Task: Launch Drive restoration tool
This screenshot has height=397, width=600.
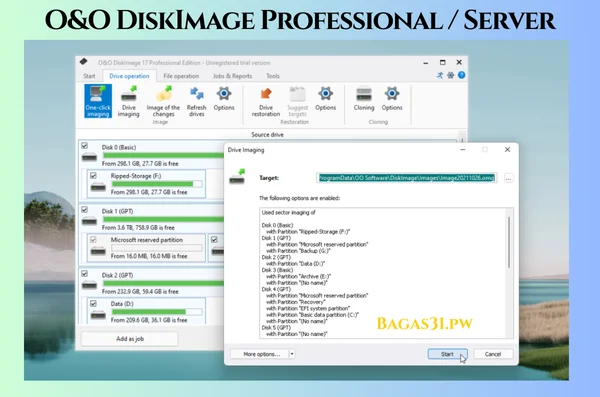Action: click(x=266, y=101)
